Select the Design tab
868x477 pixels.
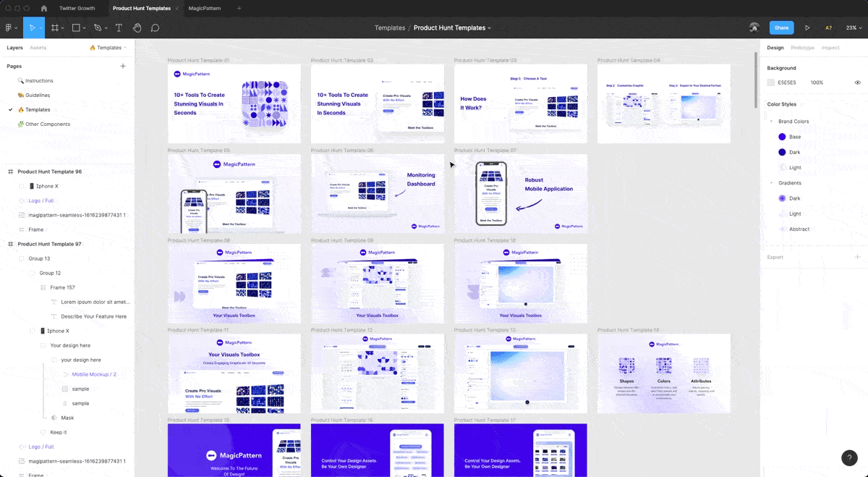point(775,48)
